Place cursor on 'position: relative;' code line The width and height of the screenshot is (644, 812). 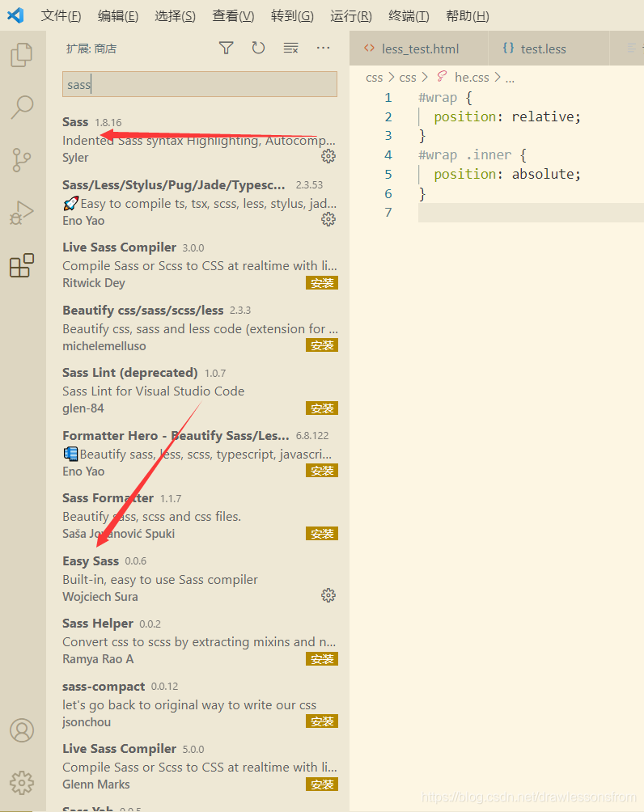(507, 117)
